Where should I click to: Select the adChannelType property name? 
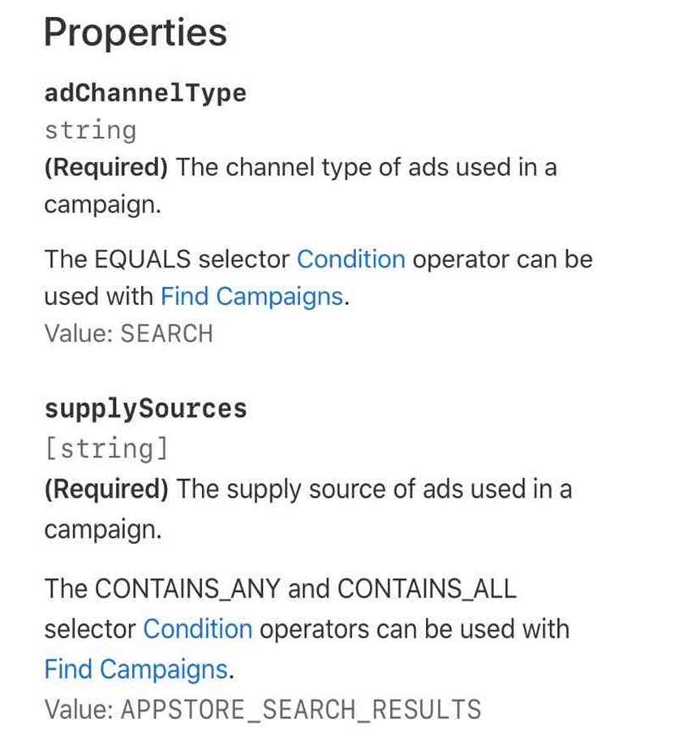145,93
